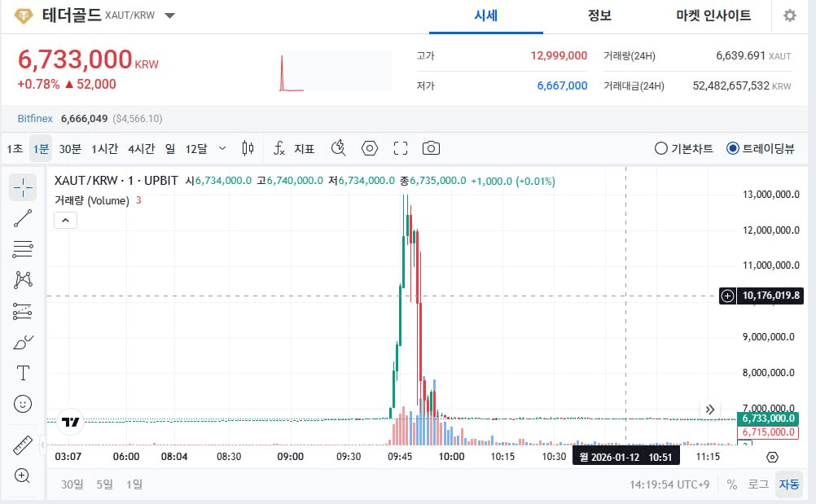Choose the 30분 interval button

point(70,148)
